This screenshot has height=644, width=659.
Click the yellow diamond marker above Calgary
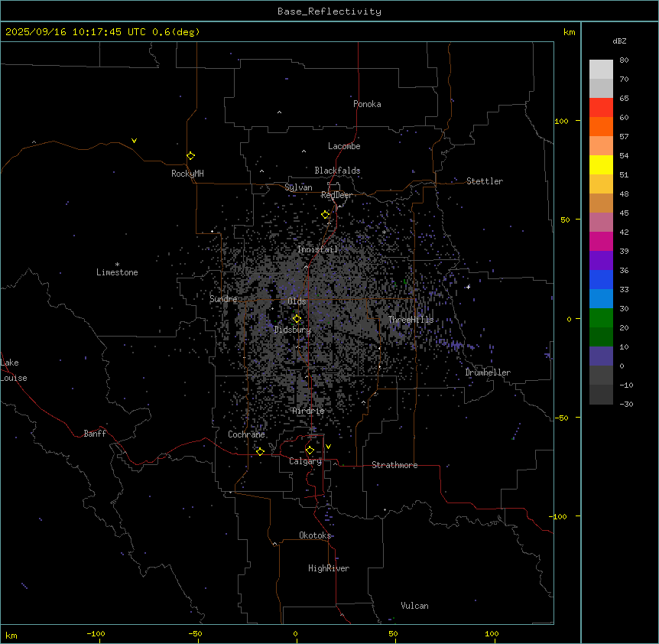(310, 450)
